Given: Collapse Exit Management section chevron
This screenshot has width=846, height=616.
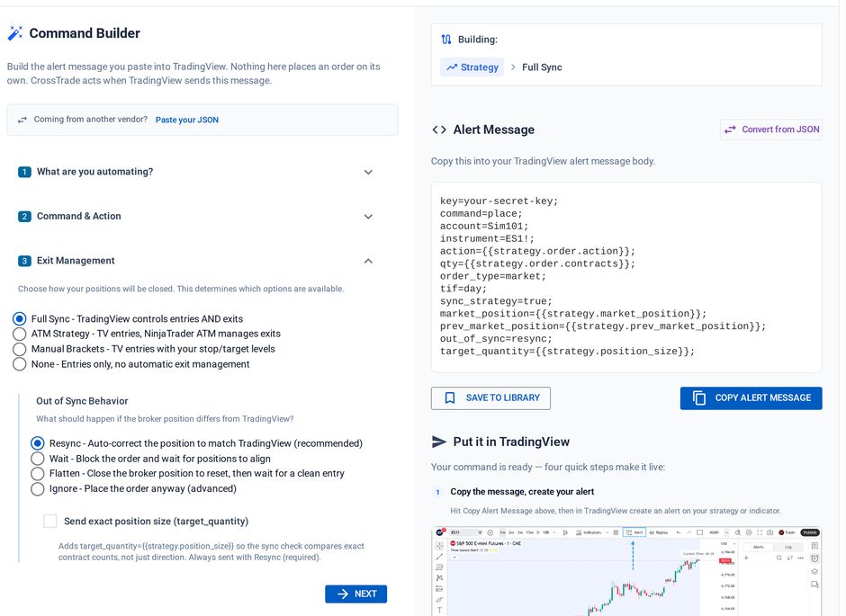Looking at the screenshot, I should (368, 261).
